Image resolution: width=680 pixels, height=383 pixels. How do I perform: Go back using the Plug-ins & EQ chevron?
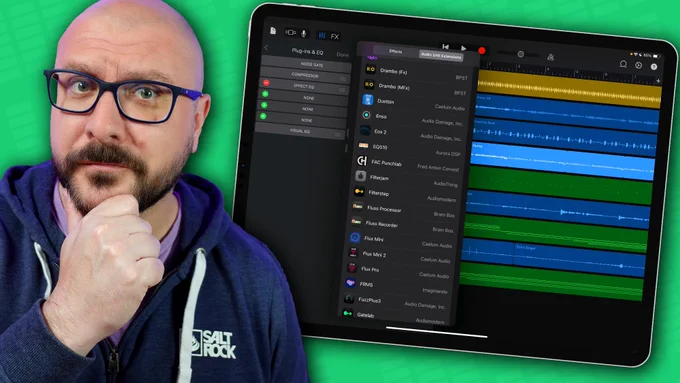coord(266,48)
